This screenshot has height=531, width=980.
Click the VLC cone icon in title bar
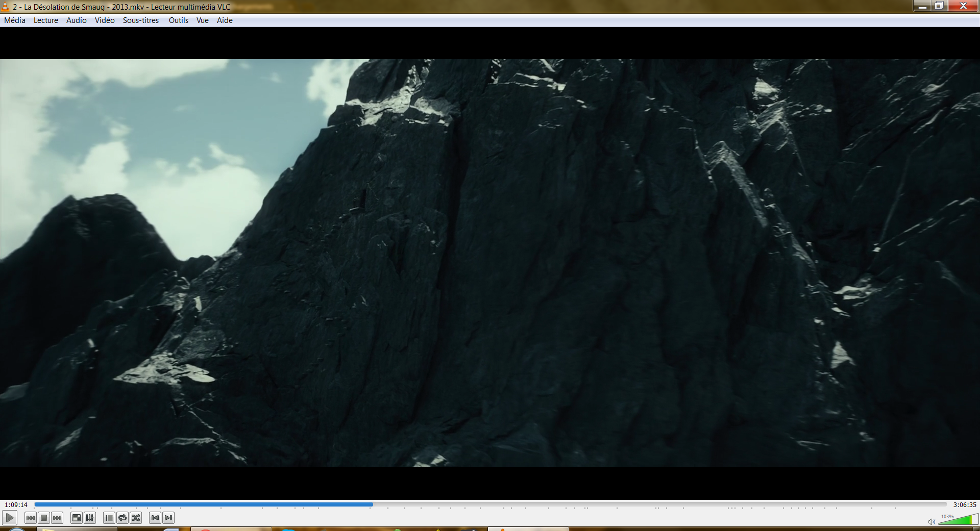(5, 7)
